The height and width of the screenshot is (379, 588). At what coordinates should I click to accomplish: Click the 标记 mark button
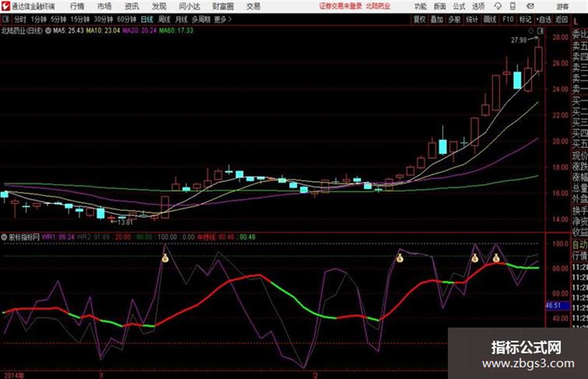[x=525, y=19]
